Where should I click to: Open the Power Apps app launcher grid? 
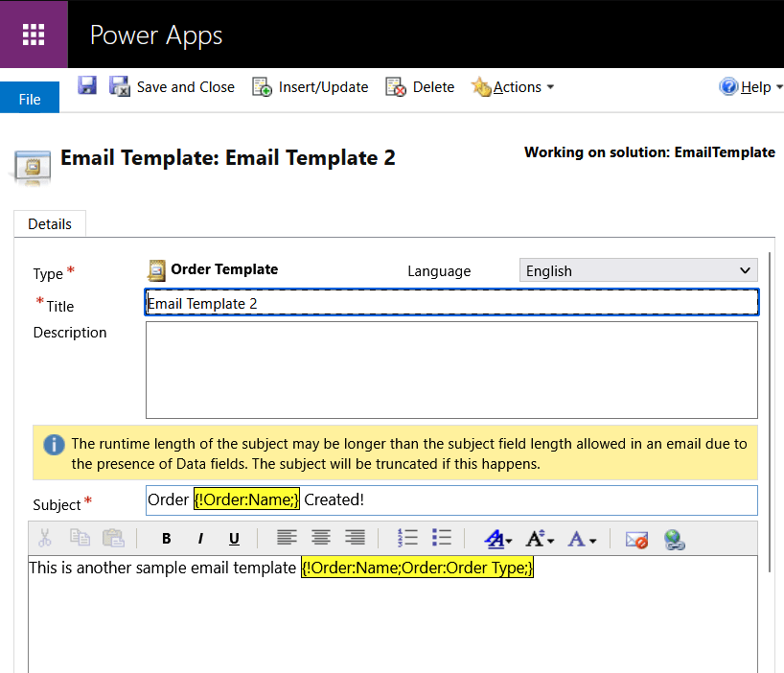[x=34, y=34]
